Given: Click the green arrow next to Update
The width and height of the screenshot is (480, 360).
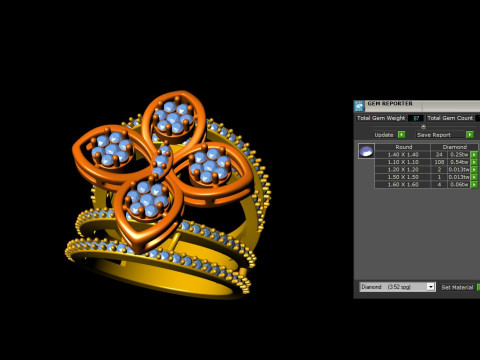Looking at the screenshot, I should click(x=402, y=135).
